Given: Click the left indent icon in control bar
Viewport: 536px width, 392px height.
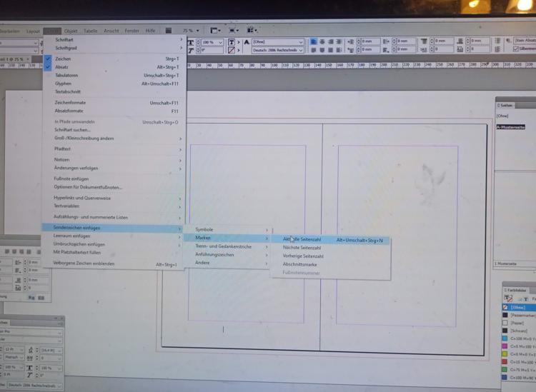Looking at the screenshot, I should coord(351,41).
